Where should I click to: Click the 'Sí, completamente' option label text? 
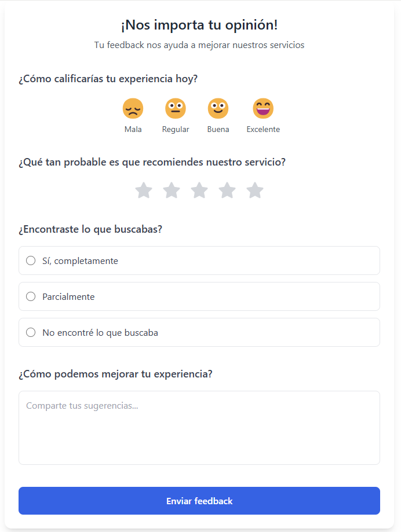click(x=80, y=261)
